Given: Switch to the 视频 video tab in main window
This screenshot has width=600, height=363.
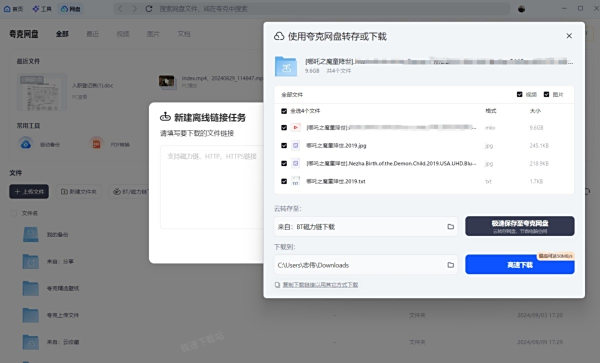Looking at the screenshot, I should point(123,34).
